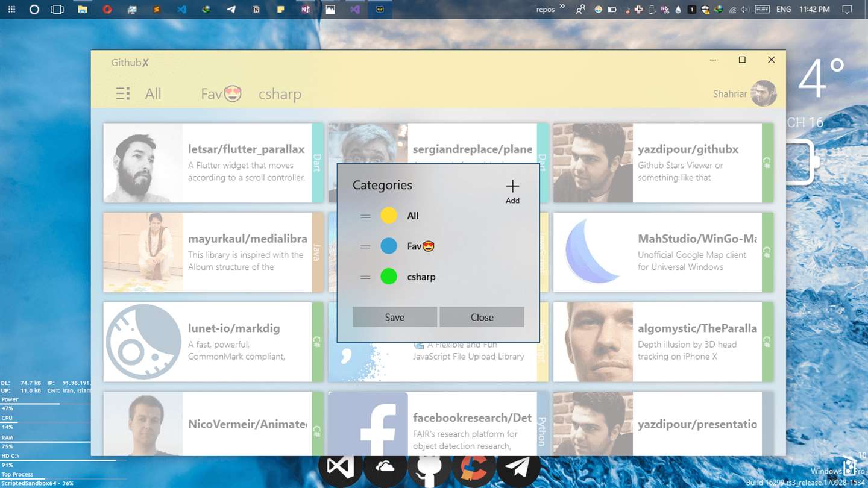Open the Shahriar profile avatar
This screenshot has height=488, width=868.
[x=764, y=93]
